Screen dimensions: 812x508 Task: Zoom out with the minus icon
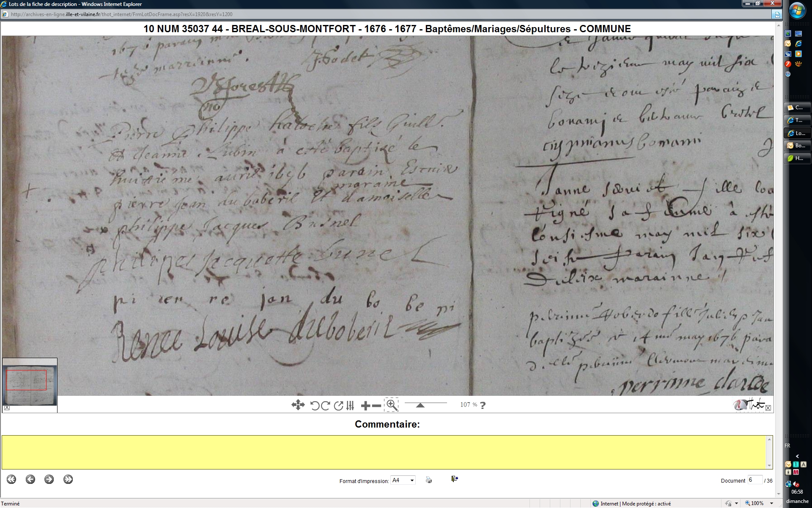click(x=376, y=406)
